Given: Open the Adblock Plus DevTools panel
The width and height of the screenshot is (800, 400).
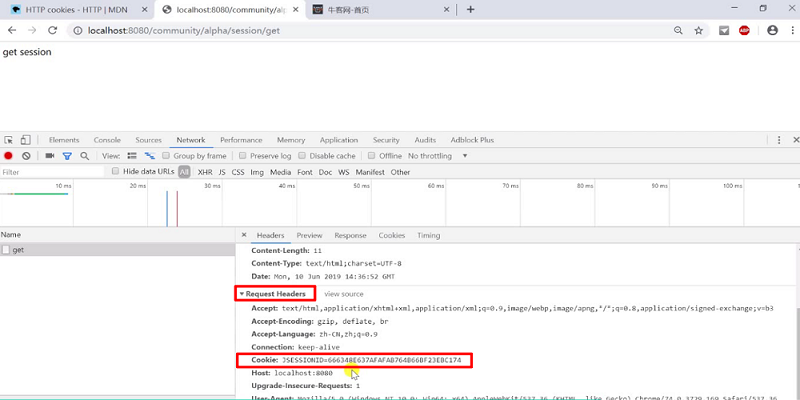Looking at the screenshot, I should [472, 140].
